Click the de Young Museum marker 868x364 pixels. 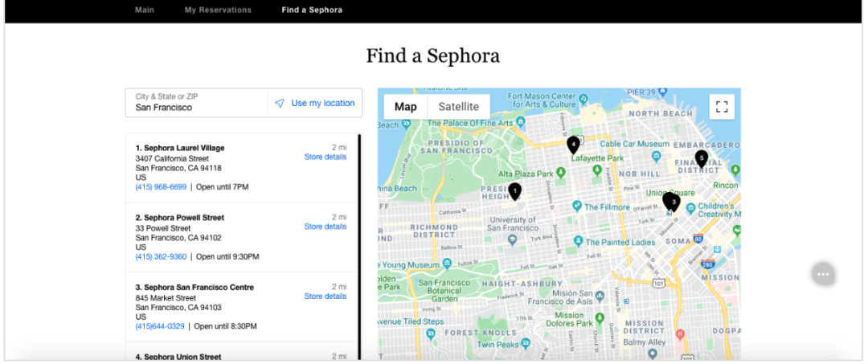click(448, 263)
